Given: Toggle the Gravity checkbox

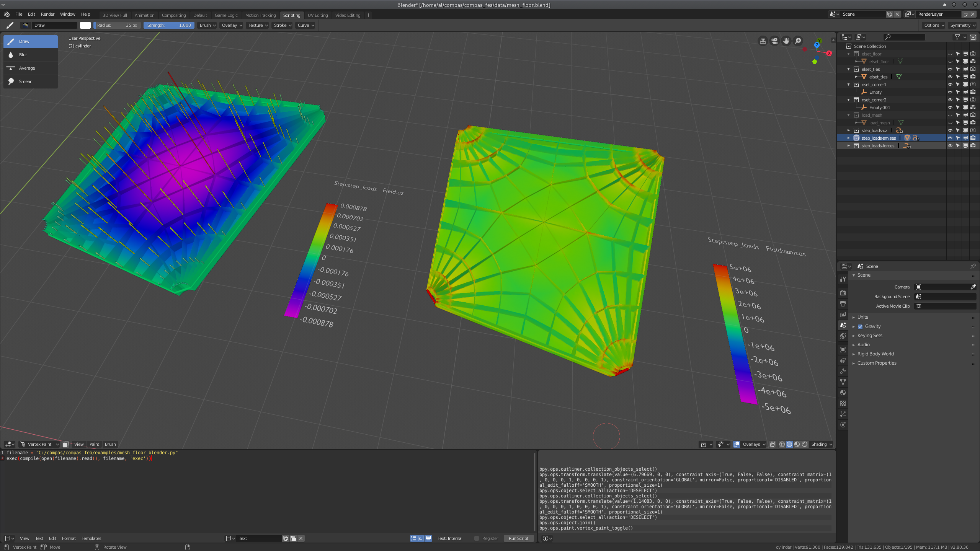Looking at the screenshot, I should coord(860,326).
